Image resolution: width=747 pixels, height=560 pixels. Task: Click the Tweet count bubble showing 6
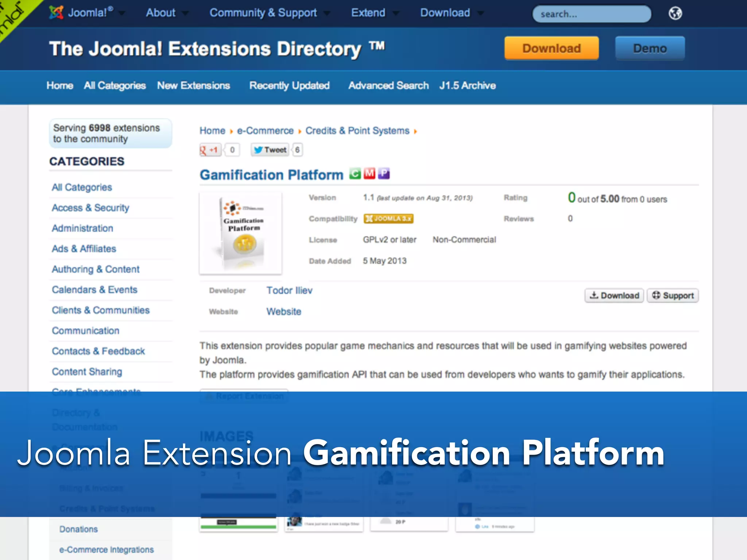[297, 150]
